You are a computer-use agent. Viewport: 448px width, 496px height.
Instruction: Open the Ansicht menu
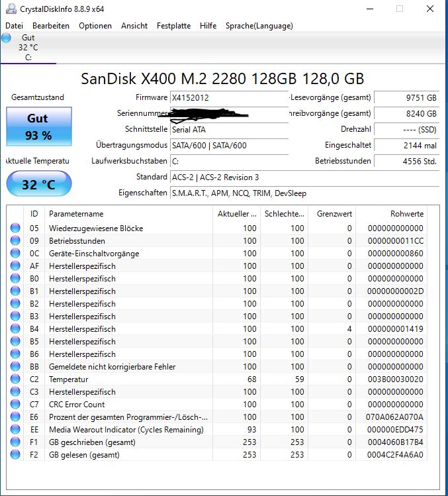point(134,26)
